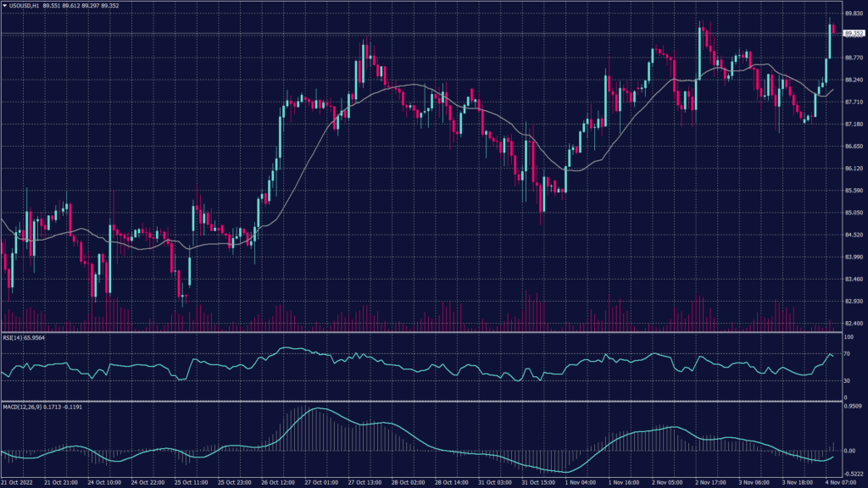Click the RSI 70 level scale label
868x488 pixels.
[x=848, y=354]
